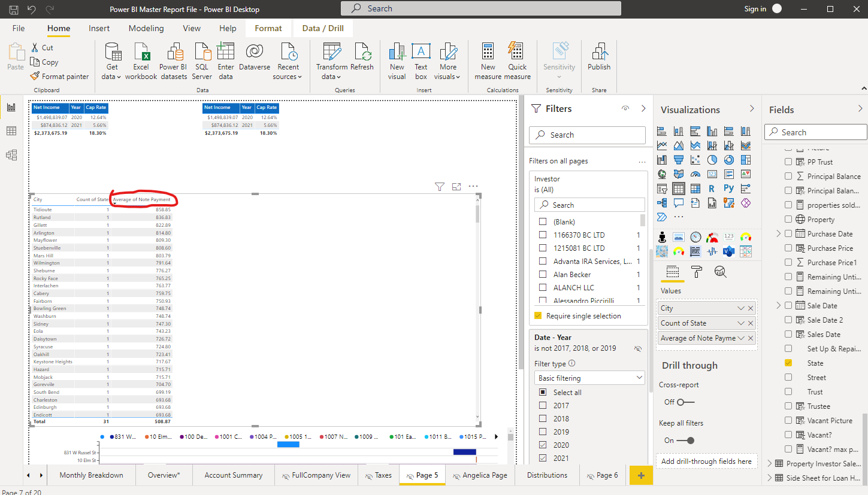The height and width of the screenshot is (495, 868).
Task: Select the Gauge visualization
Action: pos(695,174)
